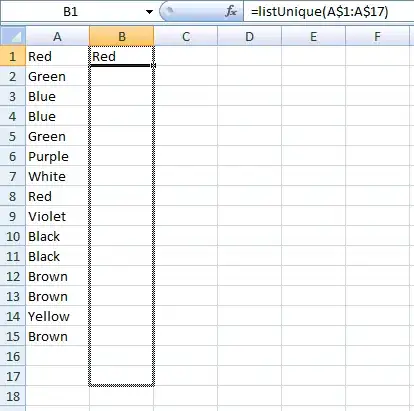Click cell A4 containing Blue
This screenshot has width=414, height=411.
(x=57, y=116)
